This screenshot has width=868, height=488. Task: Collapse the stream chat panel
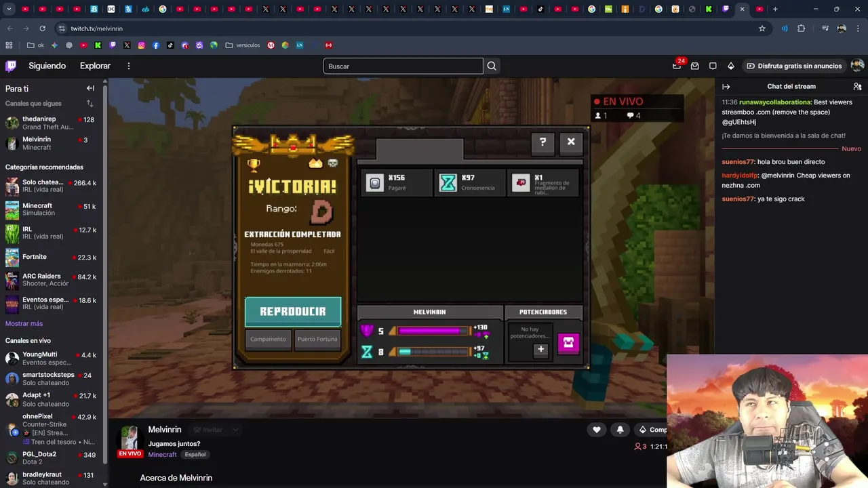[x=726, y=87]
